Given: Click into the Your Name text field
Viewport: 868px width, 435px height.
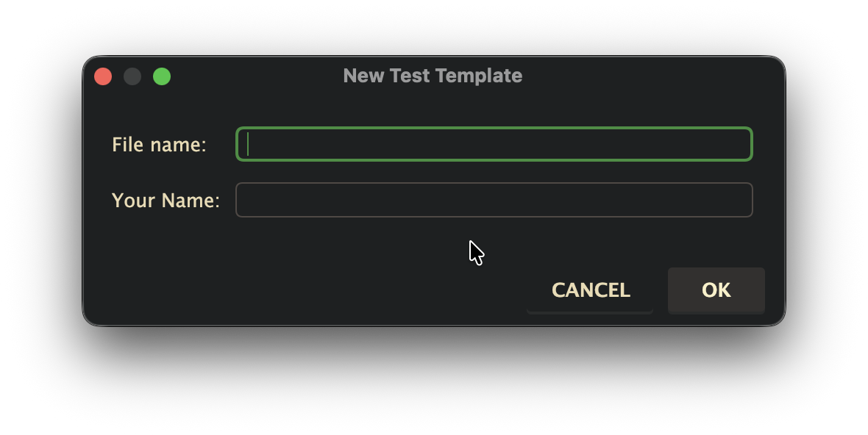Looking at the screenshot, I should pos(494,200).
